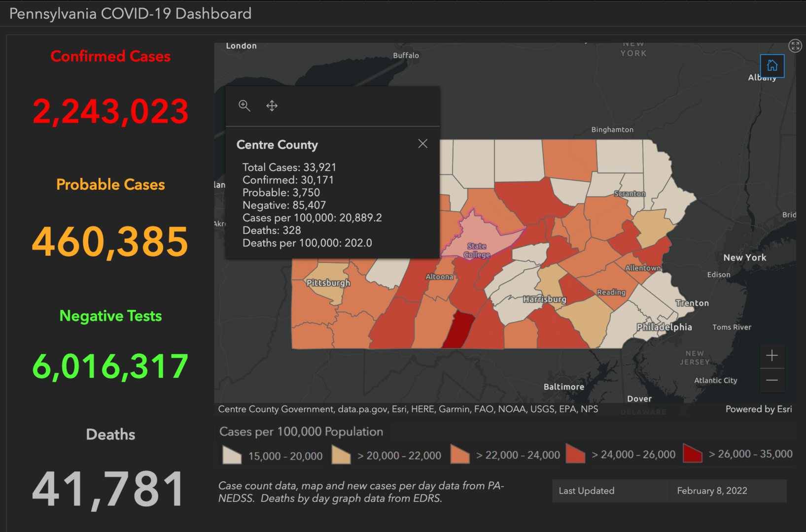Click the 15,000 - 20,000 legend swatch
Screen dimensions: 806x532
[x=232, y=455]
